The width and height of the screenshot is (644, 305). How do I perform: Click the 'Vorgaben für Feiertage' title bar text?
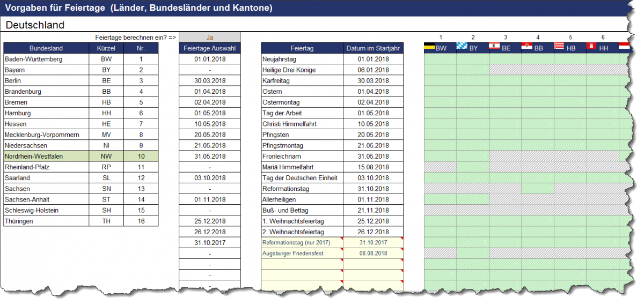[139, 8]
